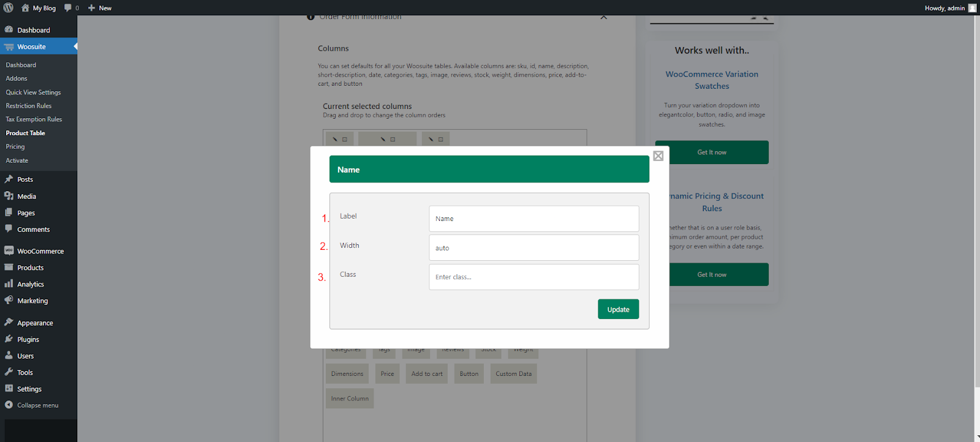The height and width of the screenshot is (442, 980).
Task: Click the Appearance paintbrush icon
Action: click(x=9, y=322)
